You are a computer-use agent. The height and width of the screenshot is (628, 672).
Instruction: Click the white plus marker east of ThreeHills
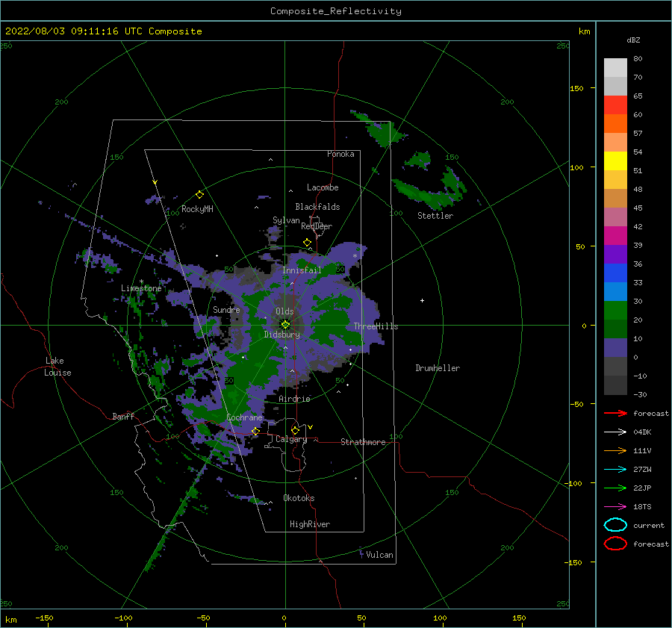[422, 300]
